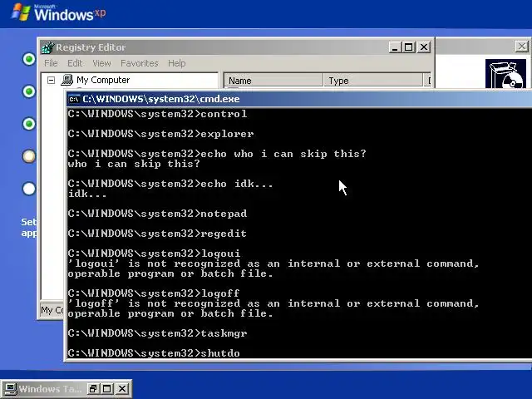This screenshot has height=399, width=532.
Task: Click the 'shutdo' command line being typed
Action: (154, 353)
